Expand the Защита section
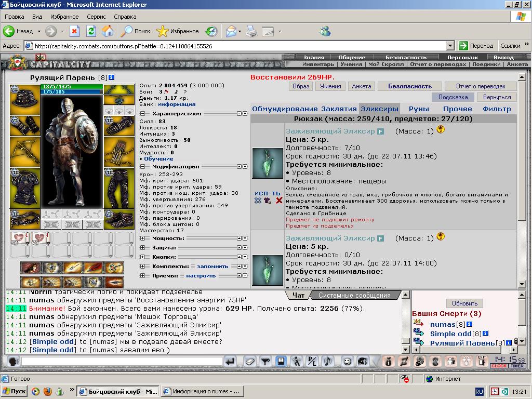The image size is (532, 399). pyautogui.click(x=142, y=248)
